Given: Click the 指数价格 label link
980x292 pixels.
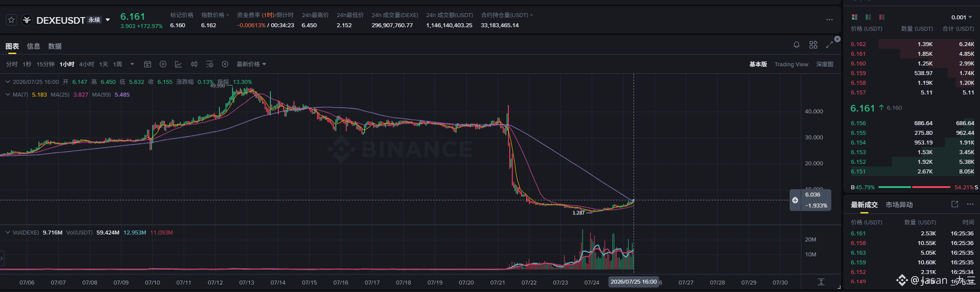Looking at the screenshot, I should pyautogui.click(x=215, y=15).
